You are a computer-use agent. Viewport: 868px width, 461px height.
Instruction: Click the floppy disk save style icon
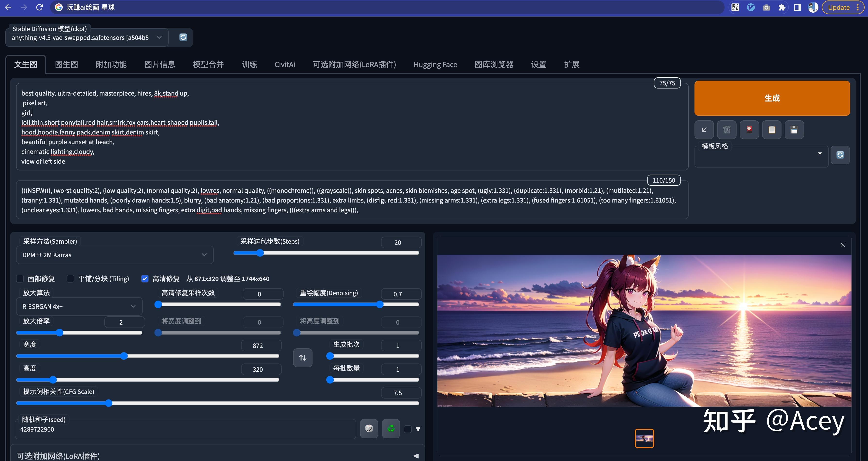794,130
